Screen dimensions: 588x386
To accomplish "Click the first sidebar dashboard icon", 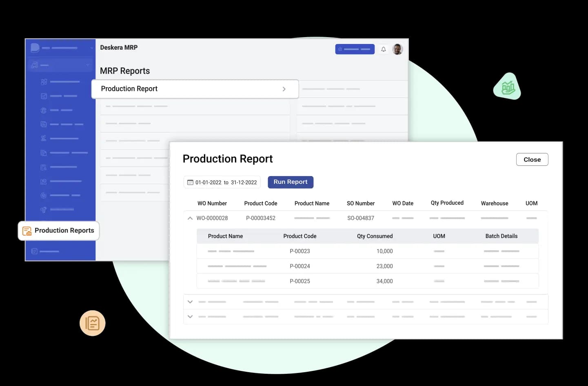I will tap(44, 82).
